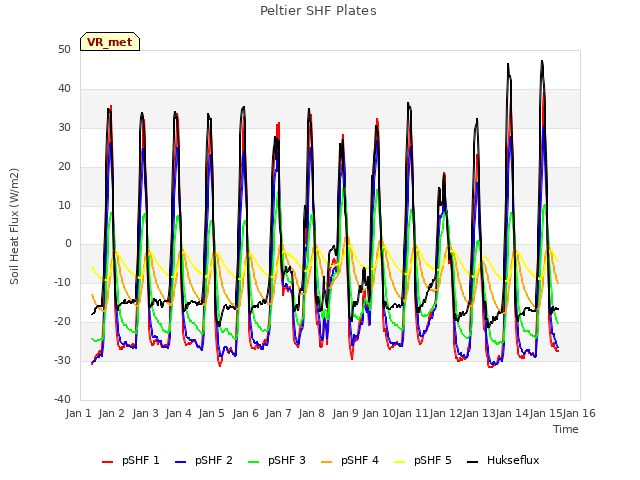Image resolution: width=640 pixels, height=480 pixels.
Task: Click the Time axis title
Action: pyautogui.click(x=566, y=429)
